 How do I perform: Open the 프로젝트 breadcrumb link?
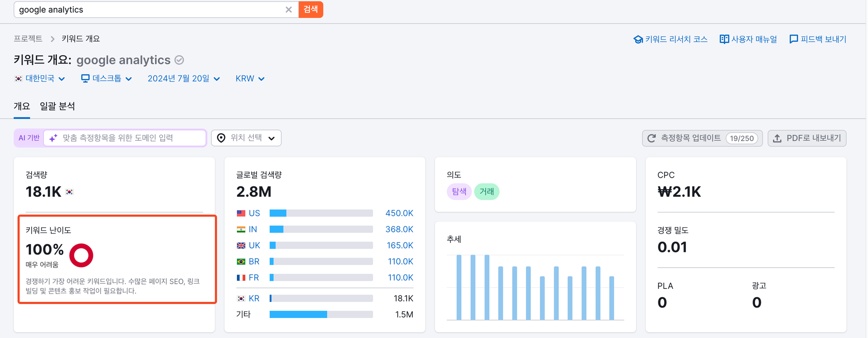tap(28, 39)
